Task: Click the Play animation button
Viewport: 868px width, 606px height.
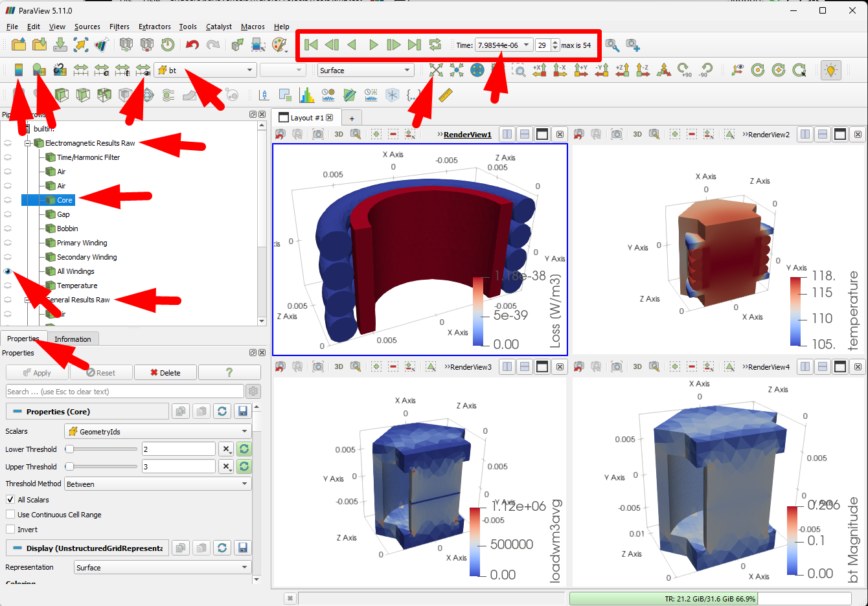Action: pos(373,45)
